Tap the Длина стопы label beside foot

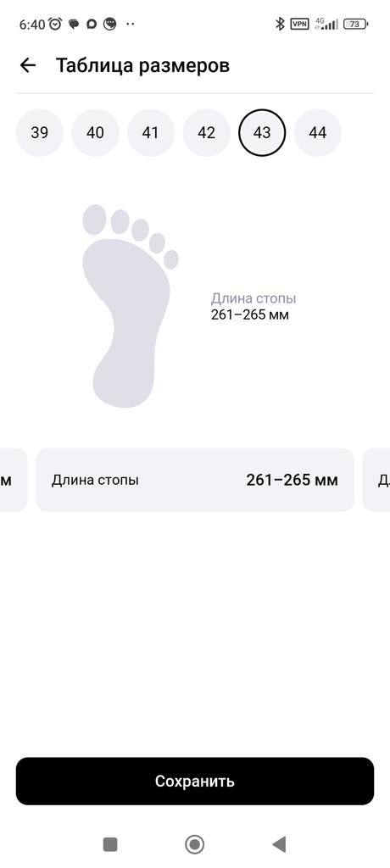coord(253,298)
